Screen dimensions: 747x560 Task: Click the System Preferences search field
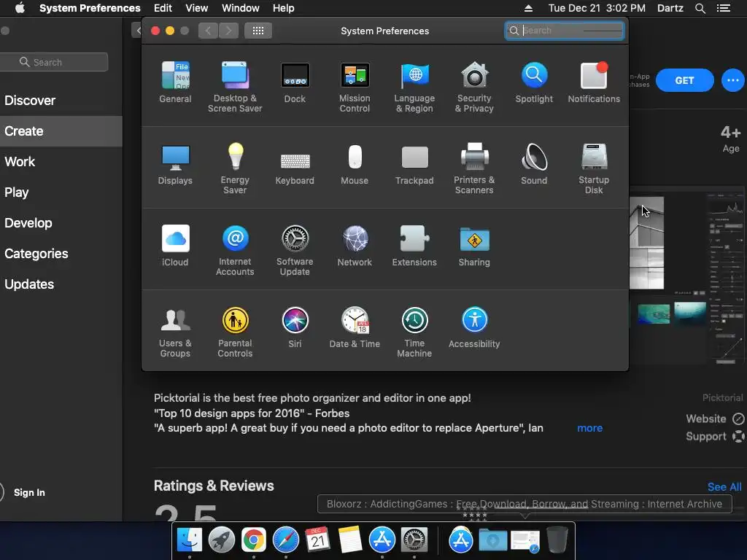pyautogui.click(x=565, y=31)
